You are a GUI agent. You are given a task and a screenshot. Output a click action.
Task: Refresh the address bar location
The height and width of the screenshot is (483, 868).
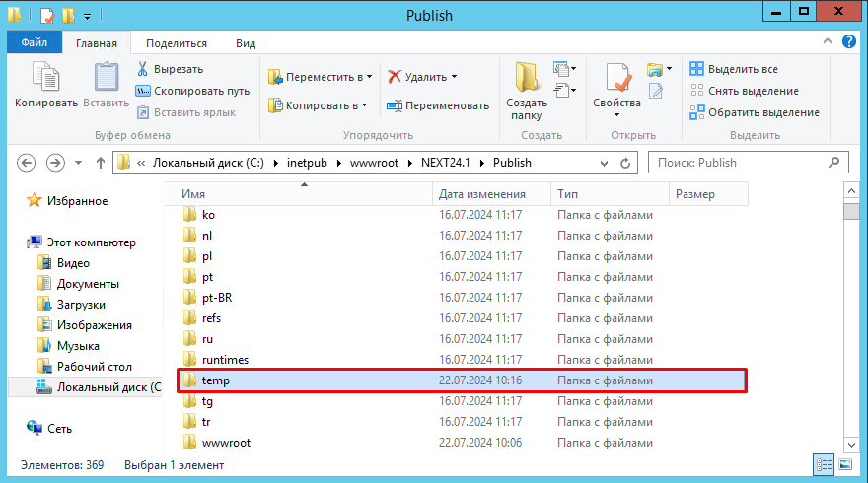click(625, 164)
